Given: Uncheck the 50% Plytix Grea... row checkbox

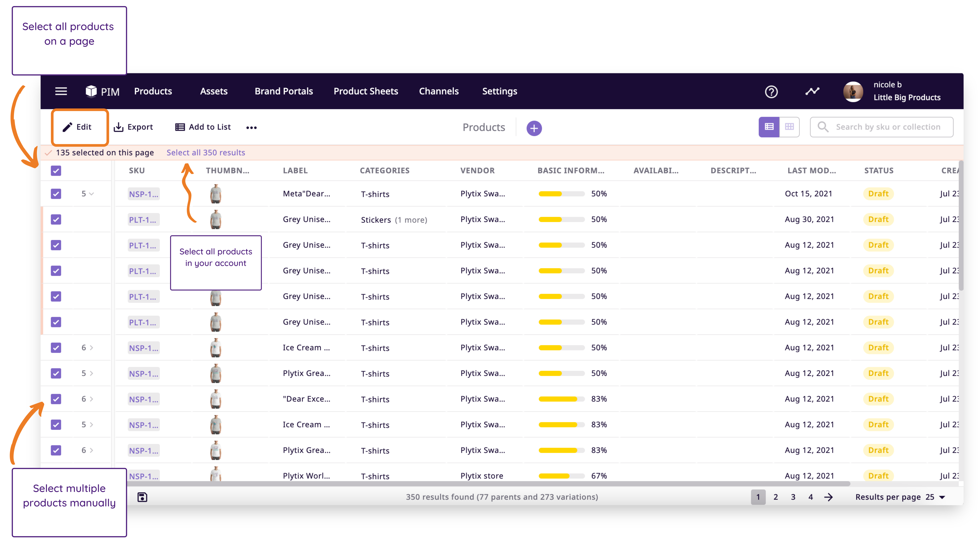Looking at the screenshot, I should pyautogui.click(x=56, y=373).
